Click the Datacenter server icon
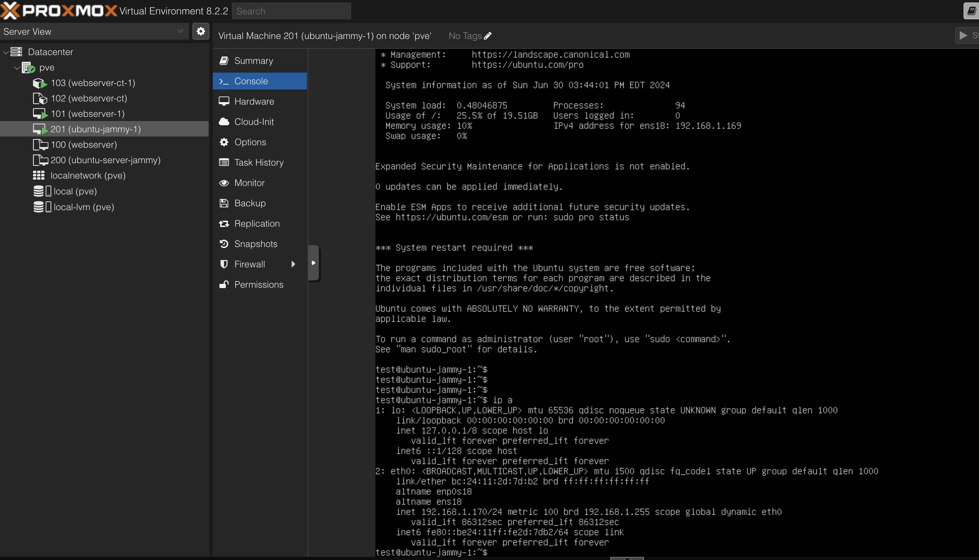 [17, 52]
